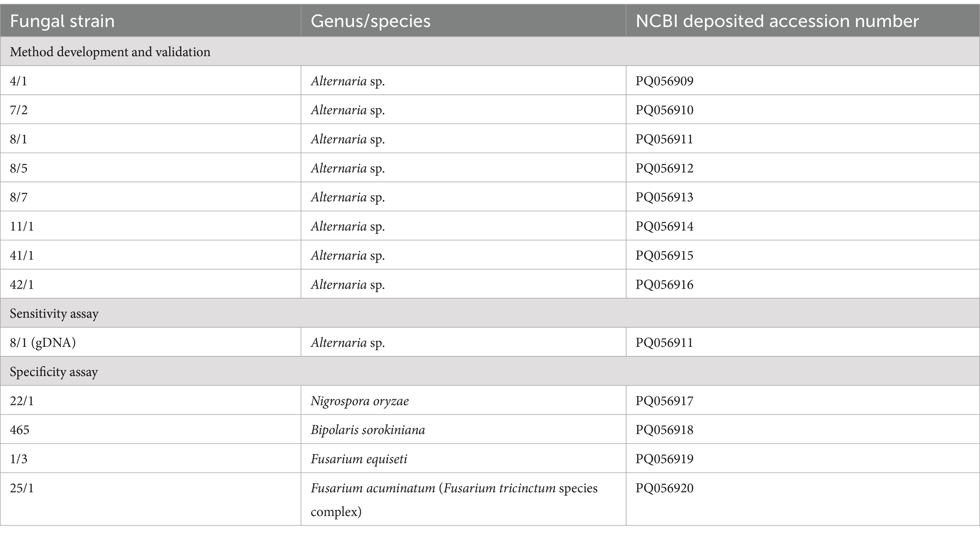Select the Specificity assay section row
Viewport: 980px width, 534px height.
point(490,371)
